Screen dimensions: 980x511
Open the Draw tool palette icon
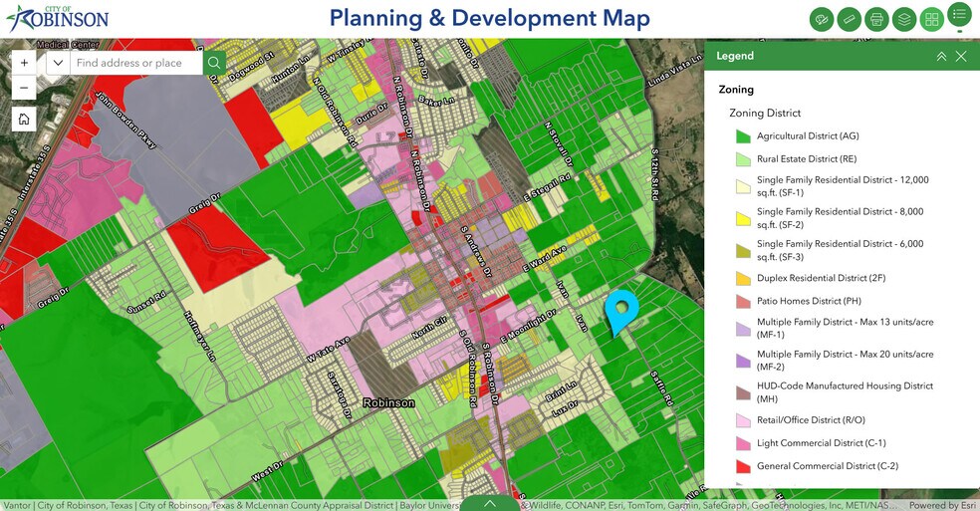click(x=822, y=19)
